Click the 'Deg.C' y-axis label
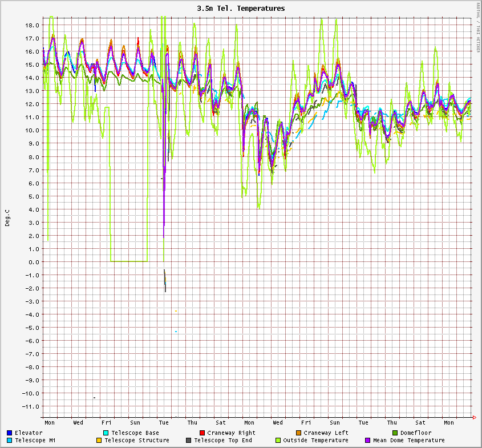Viewport: 482px width, 448px height. point(7,218)
